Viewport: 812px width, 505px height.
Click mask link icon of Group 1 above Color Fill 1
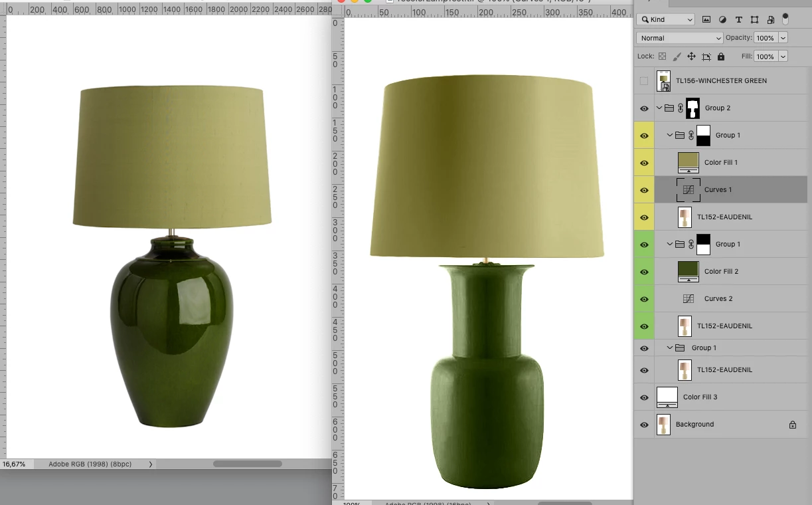691,135
